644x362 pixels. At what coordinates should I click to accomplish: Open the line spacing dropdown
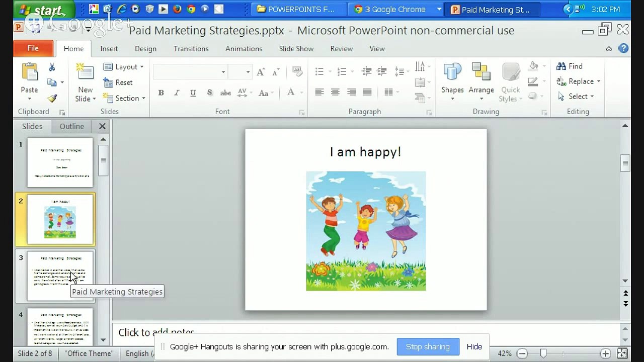point(401,71)
